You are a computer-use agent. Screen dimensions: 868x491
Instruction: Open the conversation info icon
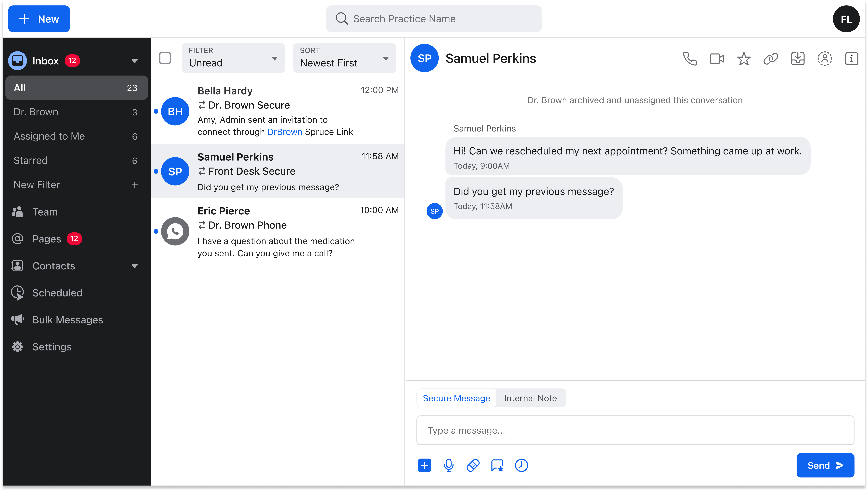(x=852, y=58)
